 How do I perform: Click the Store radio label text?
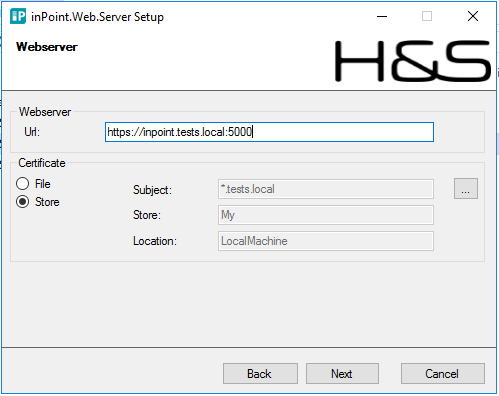point(47,202)
